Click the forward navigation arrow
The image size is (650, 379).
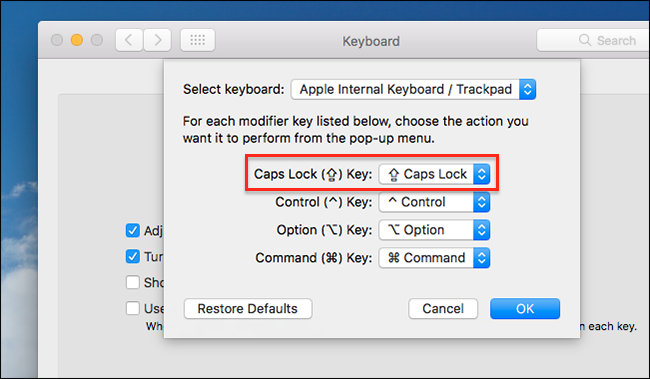(x=158, y=40)
